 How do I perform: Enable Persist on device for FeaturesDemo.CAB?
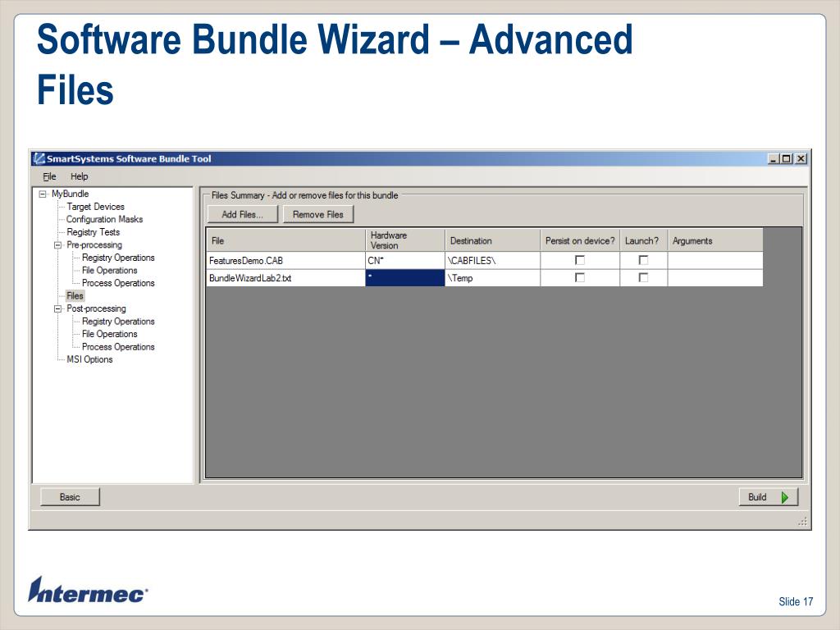(x=580, y=260)
